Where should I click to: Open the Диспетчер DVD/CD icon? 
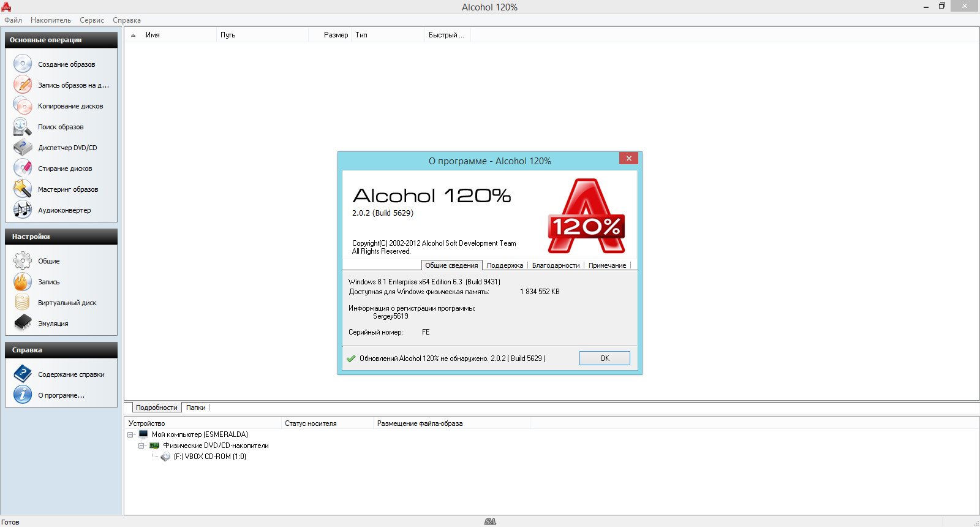(23, 148)
